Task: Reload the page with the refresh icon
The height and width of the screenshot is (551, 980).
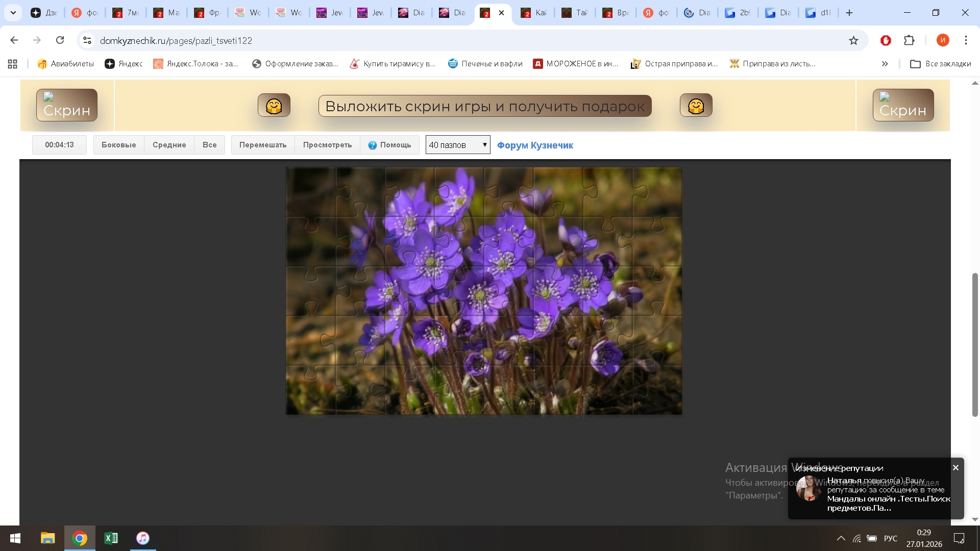Action: point(60,40)
